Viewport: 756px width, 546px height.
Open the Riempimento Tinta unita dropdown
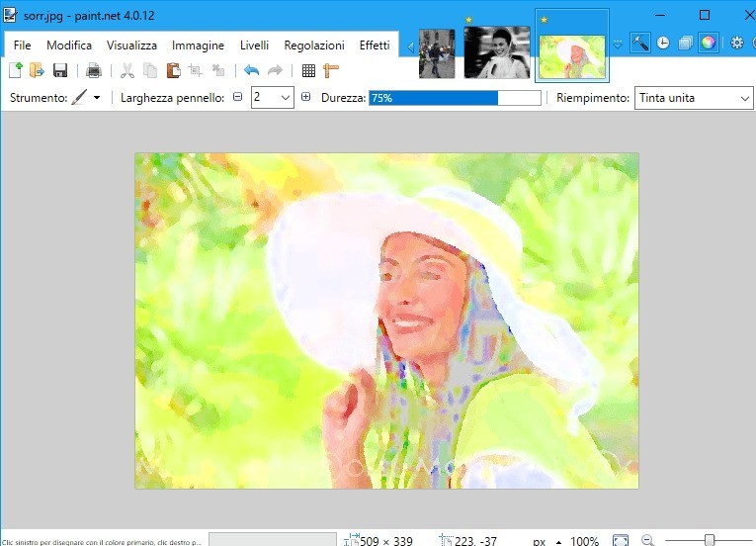pyautogui.click(x=744, y=98)
